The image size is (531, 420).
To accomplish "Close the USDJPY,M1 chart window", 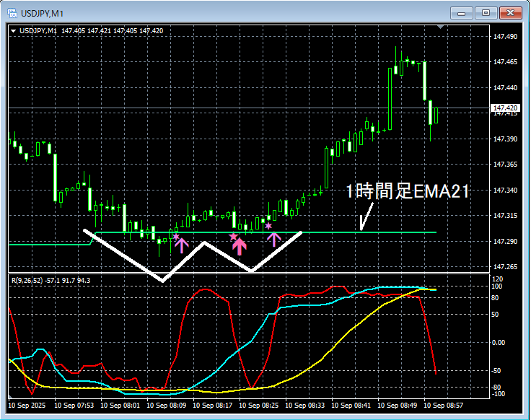I will coord(511,13).
